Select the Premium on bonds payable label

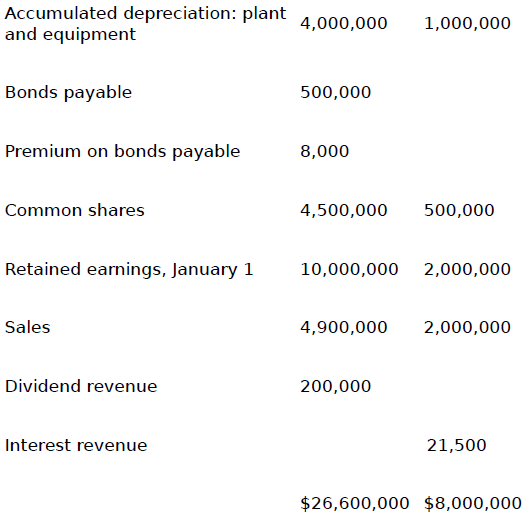pyautogui.click(x=123, y=152)
